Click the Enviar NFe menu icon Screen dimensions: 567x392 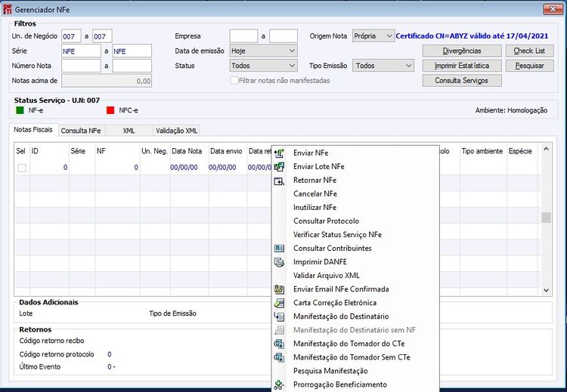pos(278,153)
